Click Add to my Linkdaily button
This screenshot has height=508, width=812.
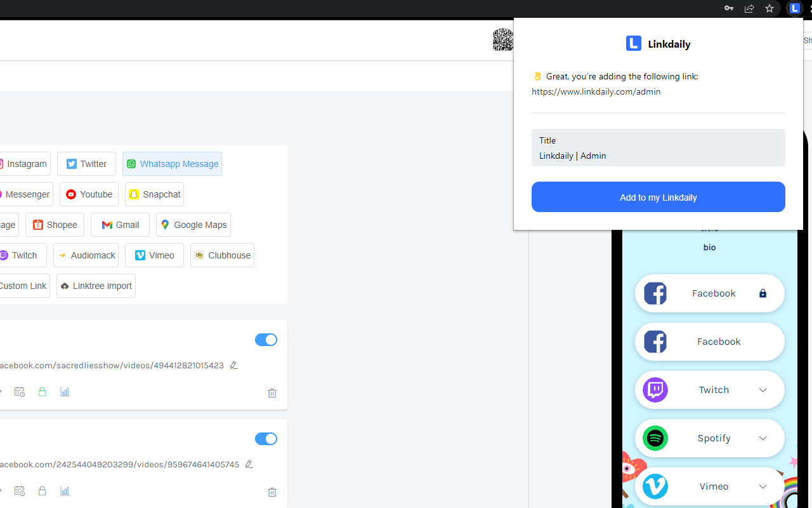(658, 197)
